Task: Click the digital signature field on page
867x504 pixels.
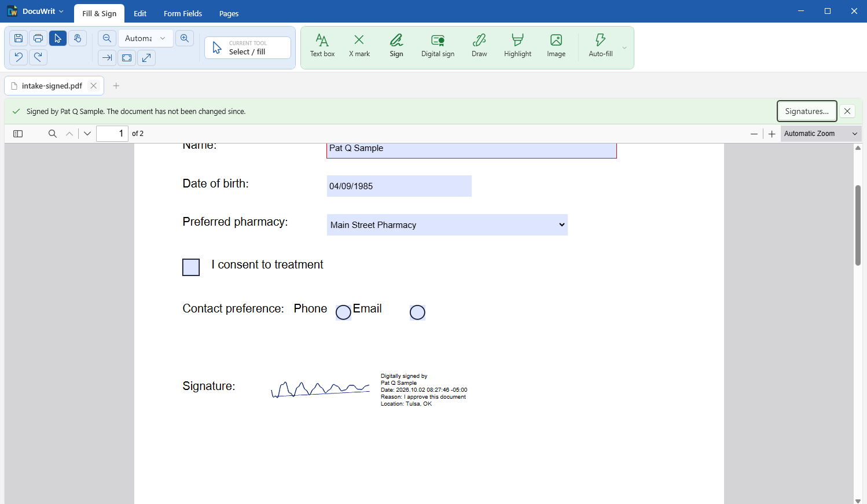Action: (369, 390)
